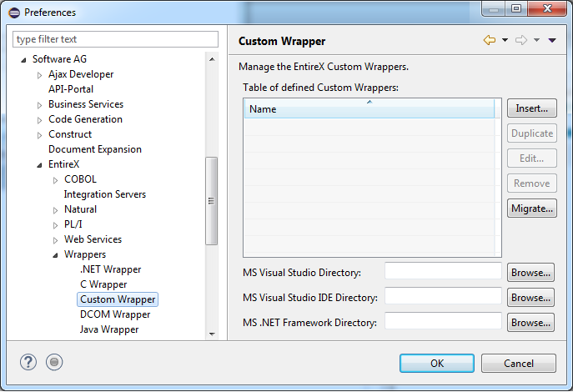
Task: Cancel the Preferences dialog
Action: click(x=519, y=363)
